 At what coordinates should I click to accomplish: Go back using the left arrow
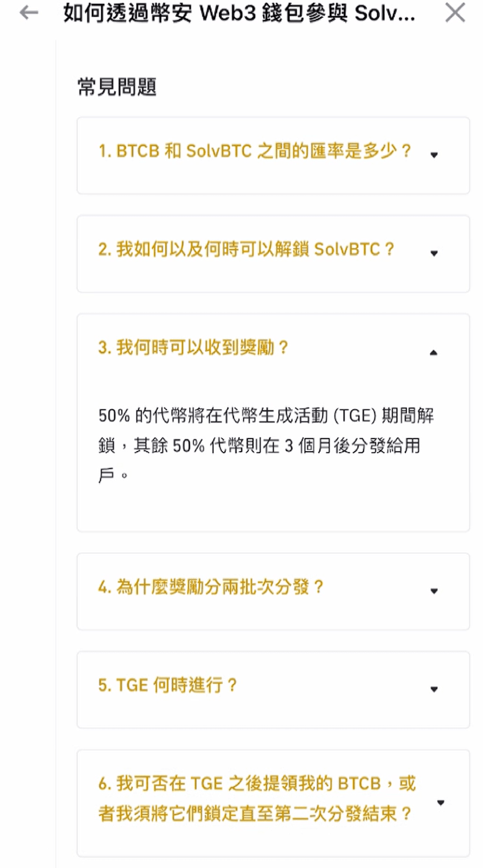click(28, 13)
